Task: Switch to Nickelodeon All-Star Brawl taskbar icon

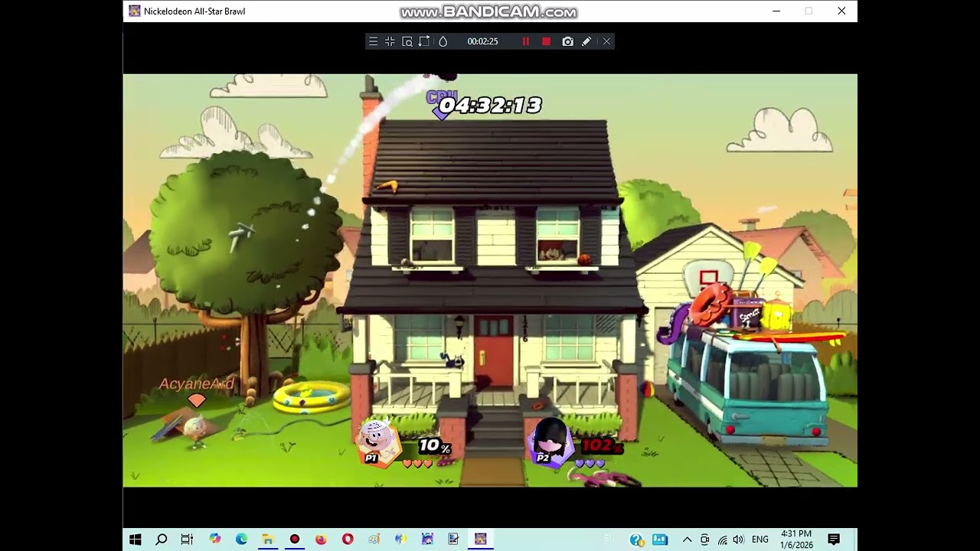Action: coord(480,540)
